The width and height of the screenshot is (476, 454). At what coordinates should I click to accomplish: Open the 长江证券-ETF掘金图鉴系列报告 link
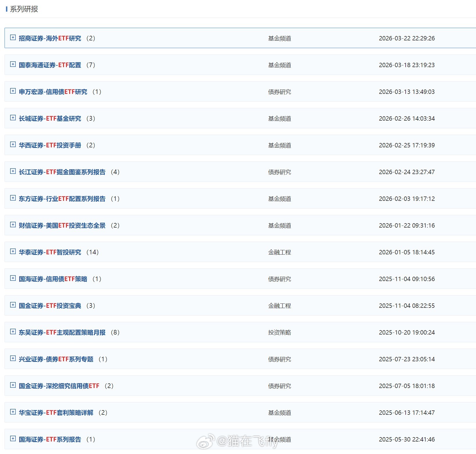click(62, 172)
